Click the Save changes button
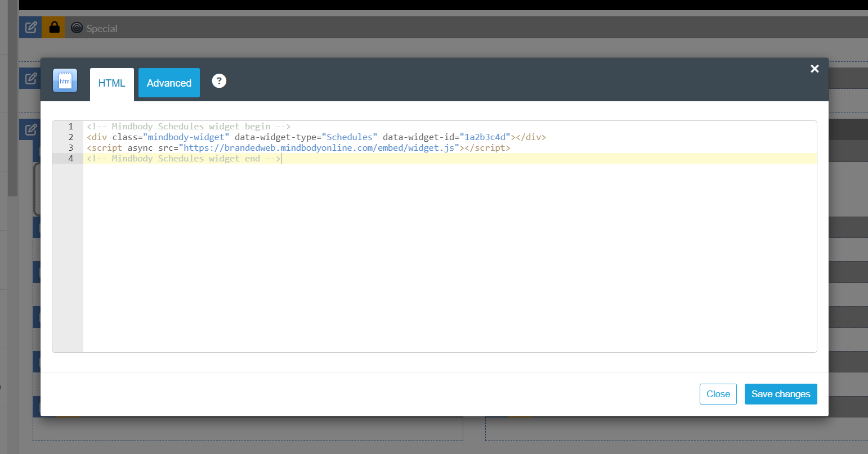Screen dimensions: 868x454 point(781,394)
